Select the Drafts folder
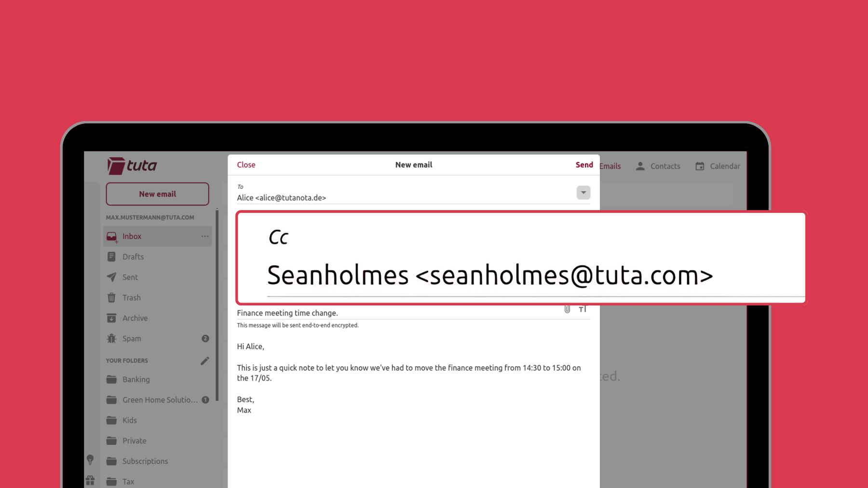 158,257
